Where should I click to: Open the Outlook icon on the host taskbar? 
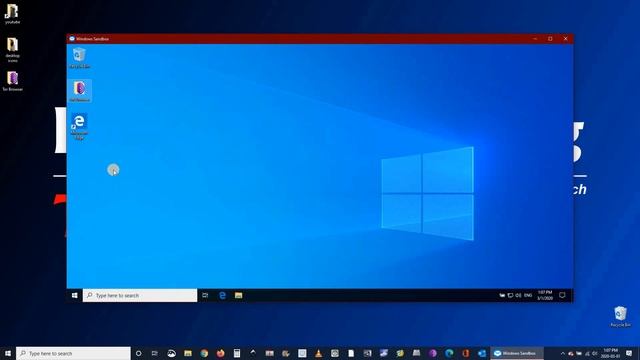coord(482,353)
